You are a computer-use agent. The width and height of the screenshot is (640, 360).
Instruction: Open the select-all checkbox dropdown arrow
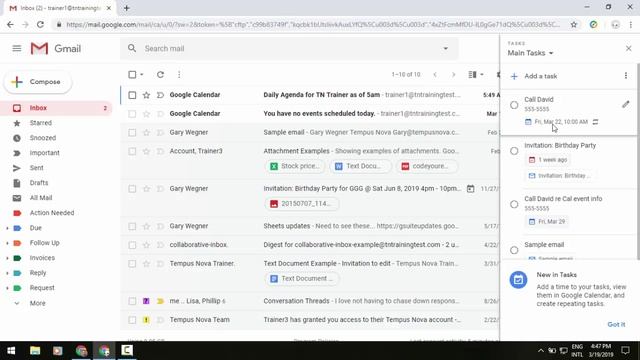point(142,75)
